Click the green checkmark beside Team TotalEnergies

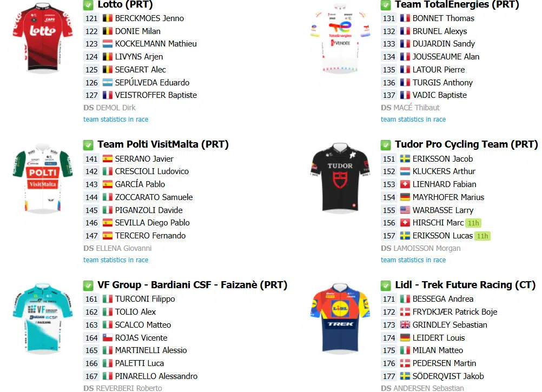click(x=386, y=5)
